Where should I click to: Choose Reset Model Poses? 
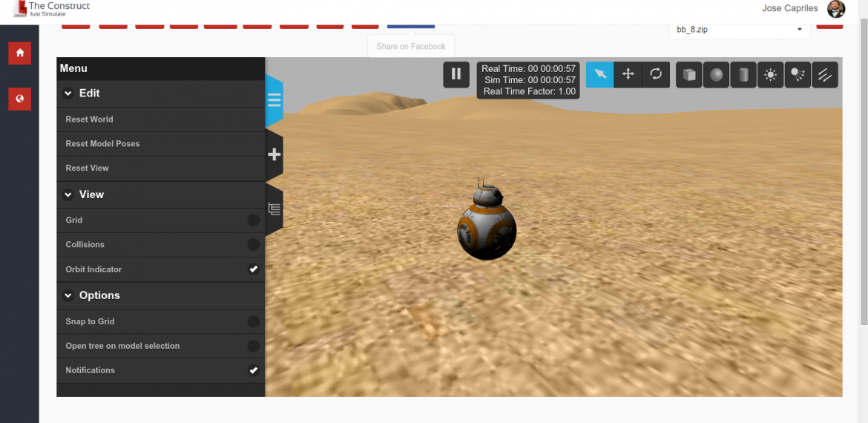[160, 143]
